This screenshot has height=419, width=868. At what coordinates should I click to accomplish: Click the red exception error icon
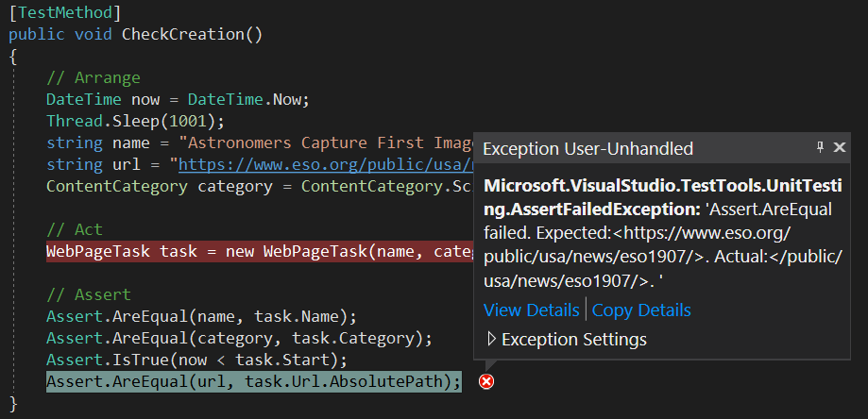(x=486, y=381)
